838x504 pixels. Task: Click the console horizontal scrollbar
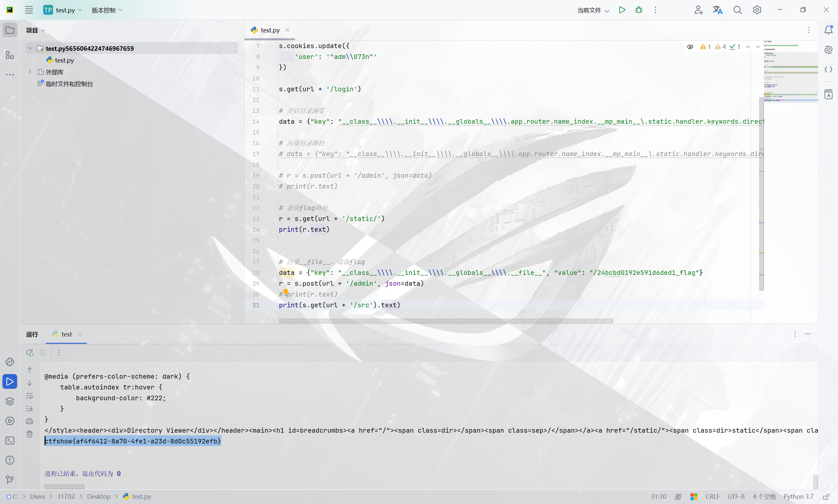[64, 486]
